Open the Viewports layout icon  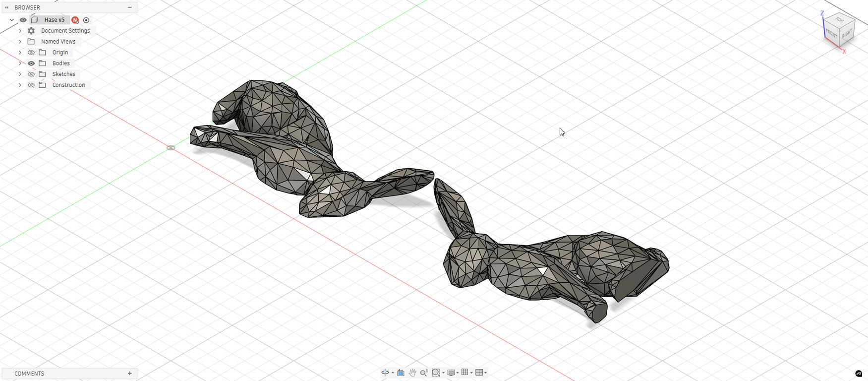click(479, 373)
